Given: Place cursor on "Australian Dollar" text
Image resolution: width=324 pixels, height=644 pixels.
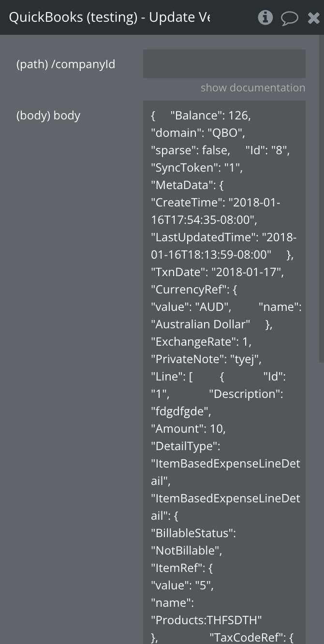Looking at the screenshot, I should [200, 324].
